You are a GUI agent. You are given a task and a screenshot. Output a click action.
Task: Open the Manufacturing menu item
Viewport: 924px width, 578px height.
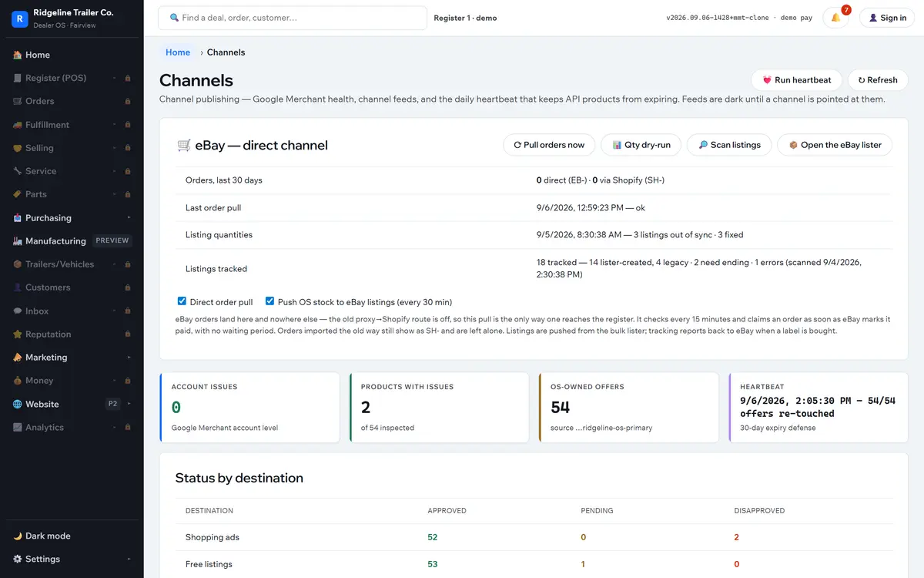point(72,241)
